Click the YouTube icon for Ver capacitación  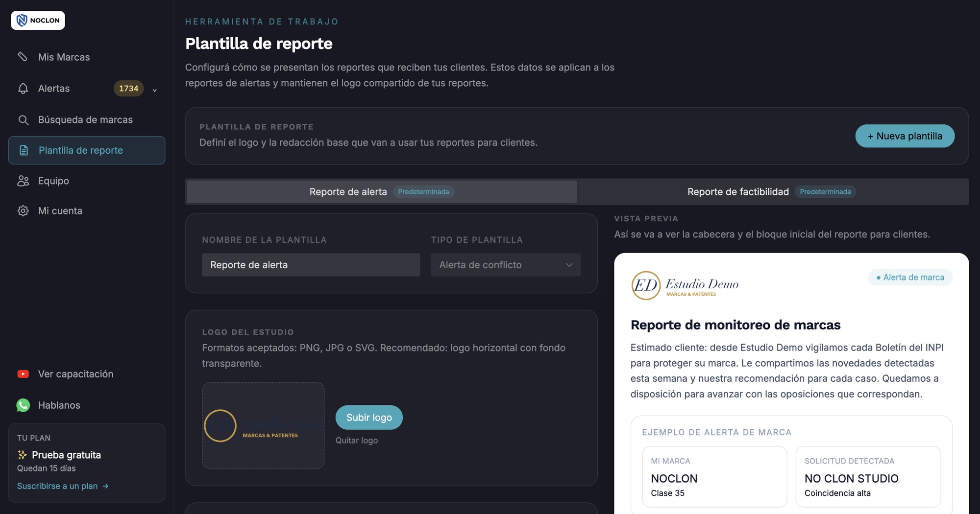[23, 374]
